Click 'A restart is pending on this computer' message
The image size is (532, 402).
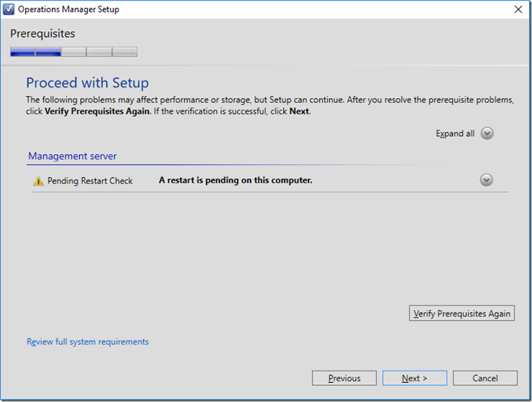pos(235,180)
